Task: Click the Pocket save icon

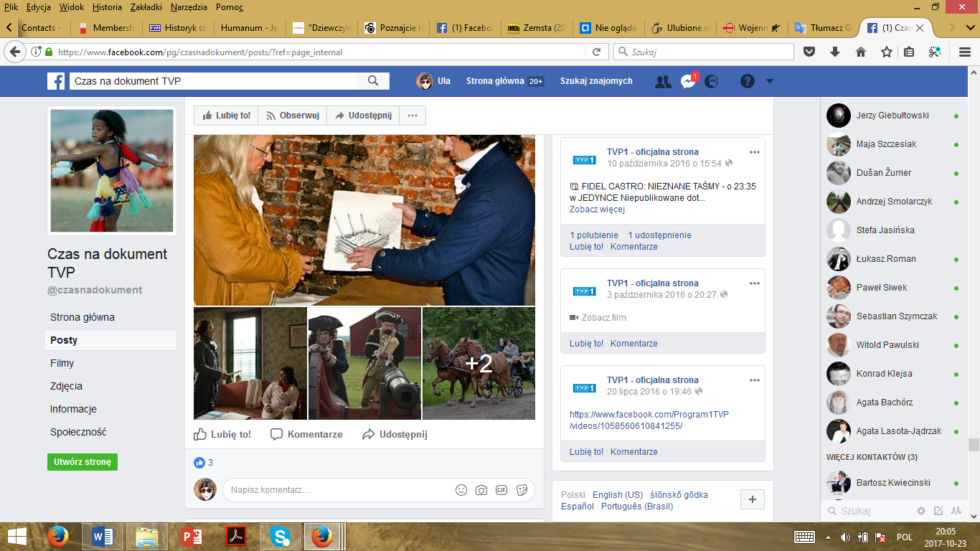Action: pos(809,52)
